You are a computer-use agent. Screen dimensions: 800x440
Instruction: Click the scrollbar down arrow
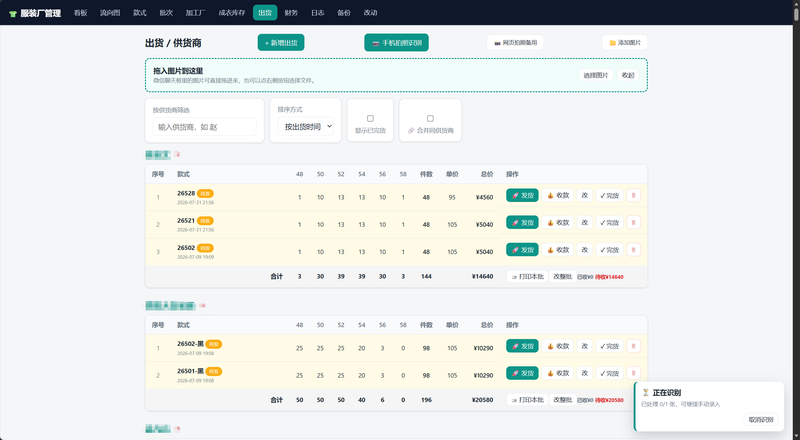(x=796, y=436)
